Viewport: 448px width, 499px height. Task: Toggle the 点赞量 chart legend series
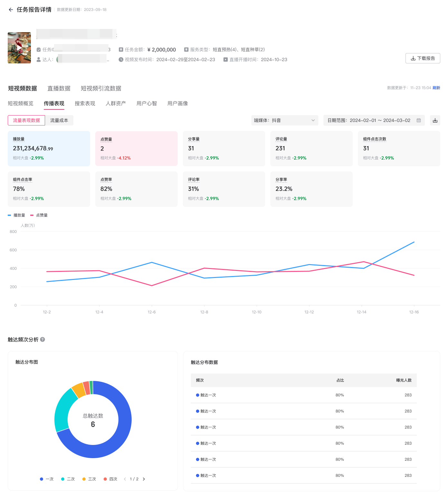[39, 215]
